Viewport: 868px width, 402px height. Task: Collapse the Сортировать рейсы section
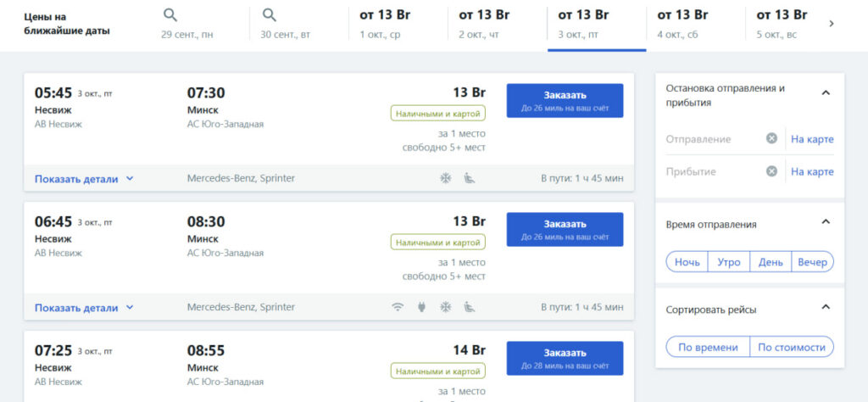pos(826,307)
